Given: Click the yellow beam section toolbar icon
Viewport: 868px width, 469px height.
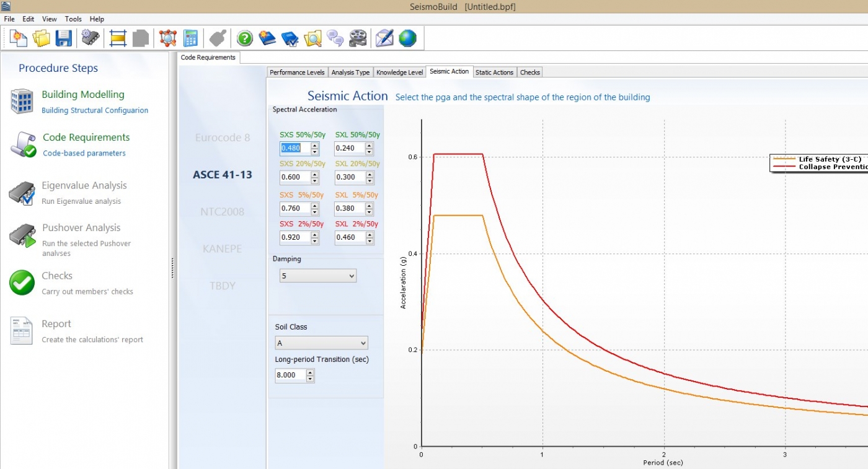Looking at the screenshot, I should pos(118,38).
